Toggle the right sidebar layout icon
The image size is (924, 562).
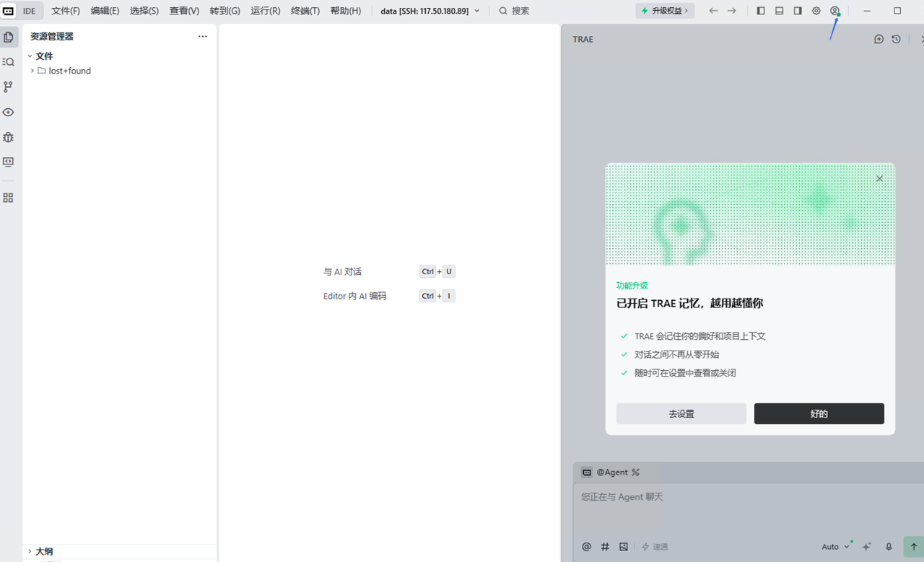coord(798,11)
